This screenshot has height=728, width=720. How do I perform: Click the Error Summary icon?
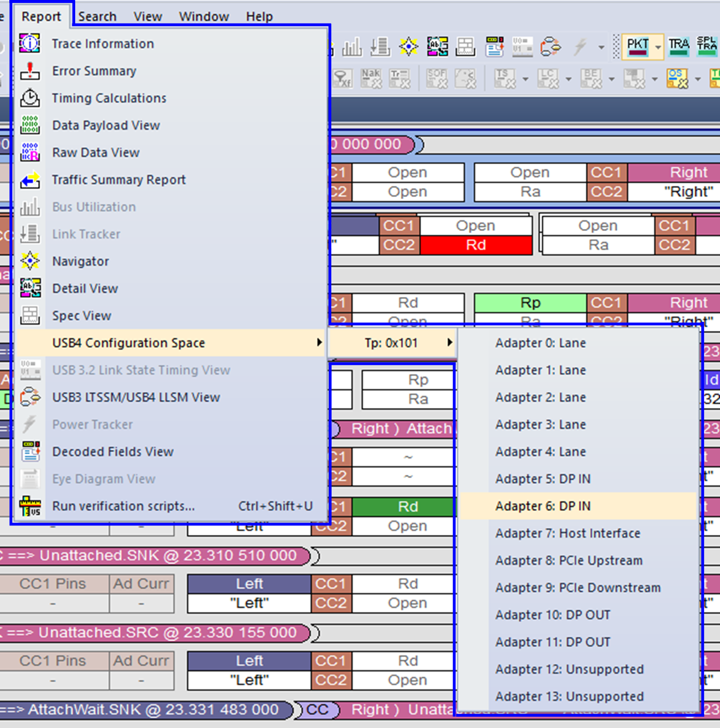click(x=30, y=71)
